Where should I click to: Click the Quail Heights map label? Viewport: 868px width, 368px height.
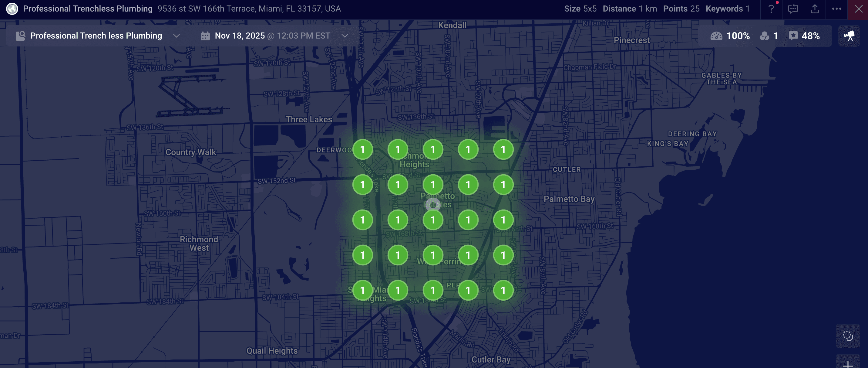[x=272, y=351]
